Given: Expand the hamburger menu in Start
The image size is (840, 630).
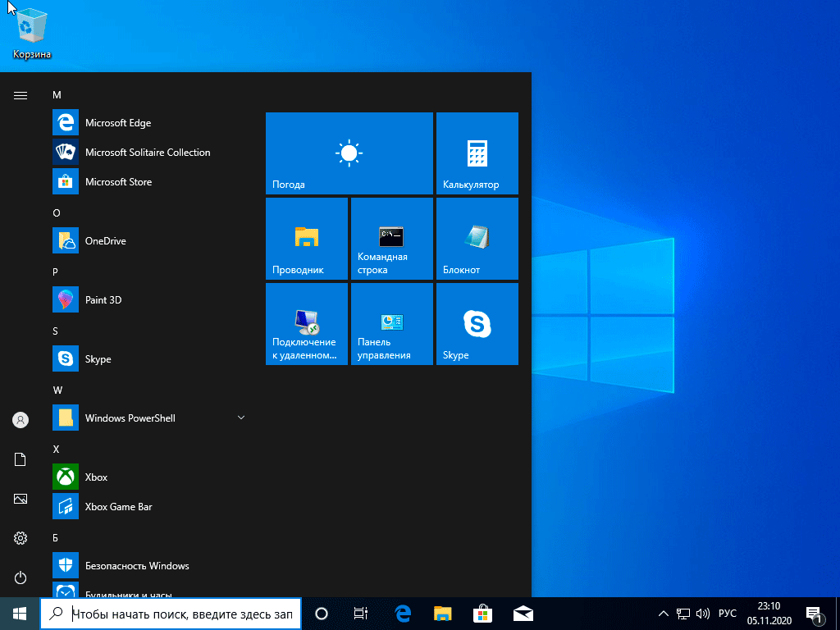Looking at the screenshot, I should (x=21, y=96).
